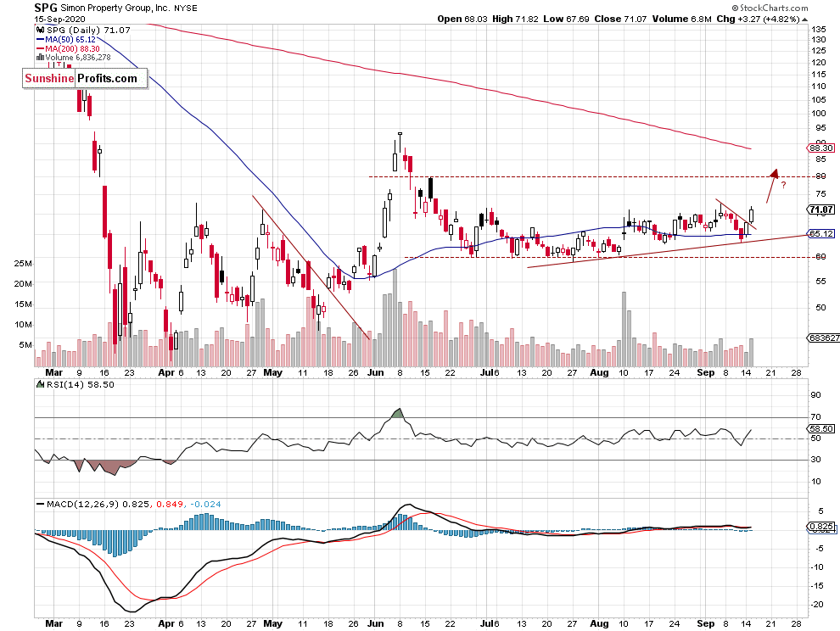Click the Chg dropdown triangle in header

(804, 20)
